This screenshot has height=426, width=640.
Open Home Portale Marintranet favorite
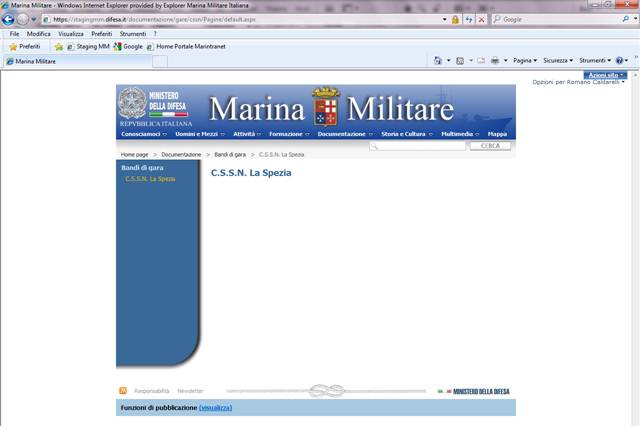click(x=186, y=47)
